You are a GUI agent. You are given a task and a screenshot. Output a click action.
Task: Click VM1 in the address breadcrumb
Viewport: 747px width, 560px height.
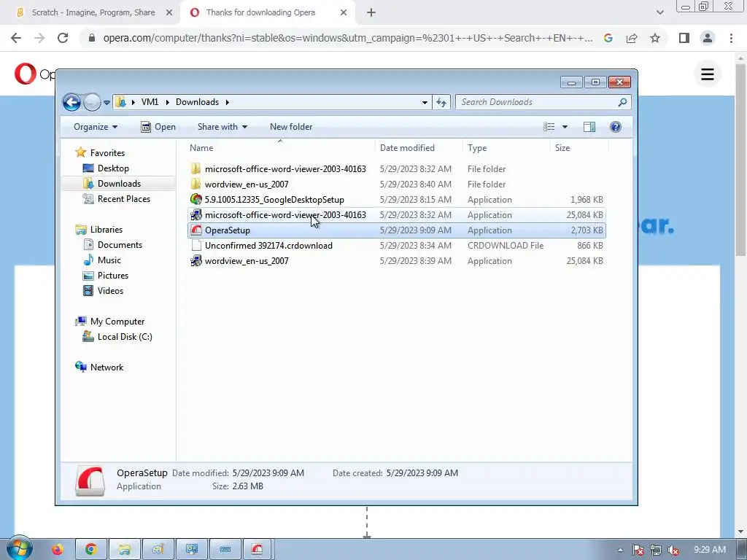coord(150,102)
